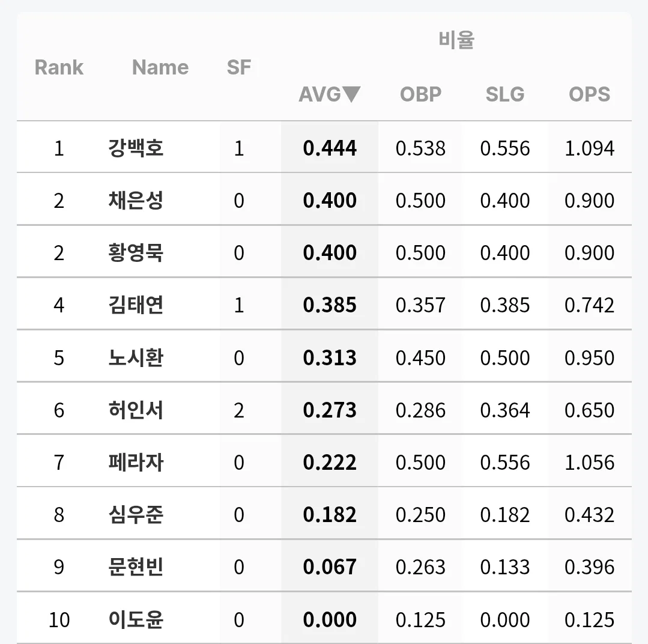
Task: Click the Rank column header
Action: coord(59,67)
